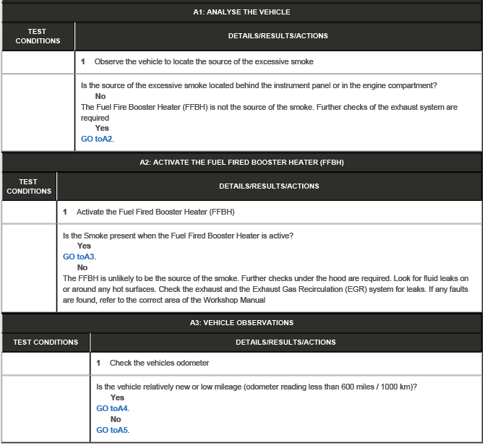485x448 pixels.
Task: Click 'DETAILS/RESULTS/ACTIONS' header in section A2
Action: (x=269, y=186)
